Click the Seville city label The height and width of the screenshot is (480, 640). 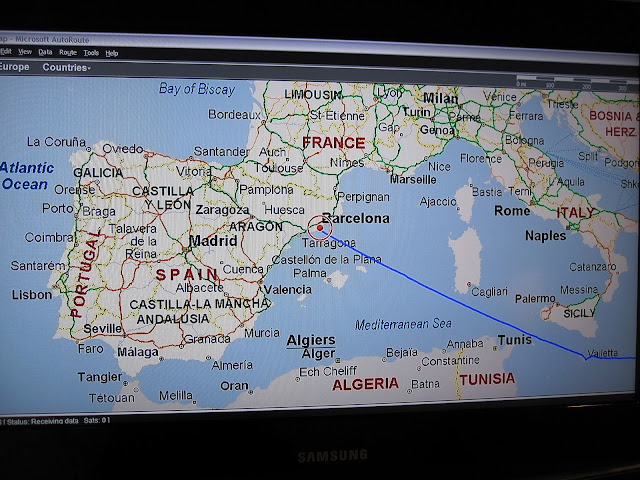(x=102, y=329)
